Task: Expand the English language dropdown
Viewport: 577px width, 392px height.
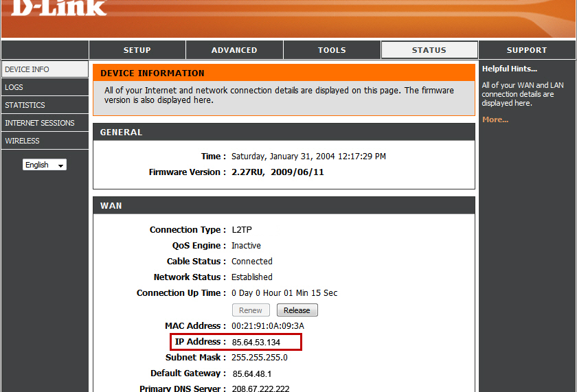Action: [x=45, y=165]
